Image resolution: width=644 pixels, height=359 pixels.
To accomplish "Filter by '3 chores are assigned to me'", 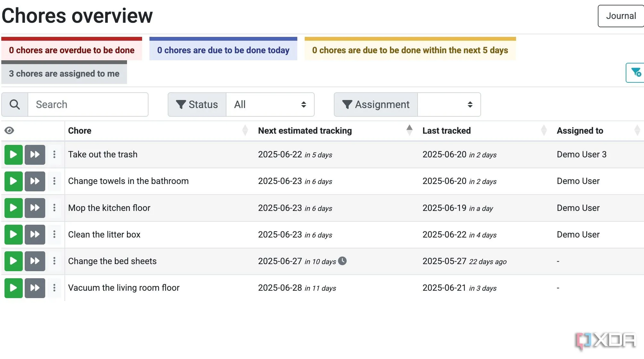I will (x=64, y=74).
